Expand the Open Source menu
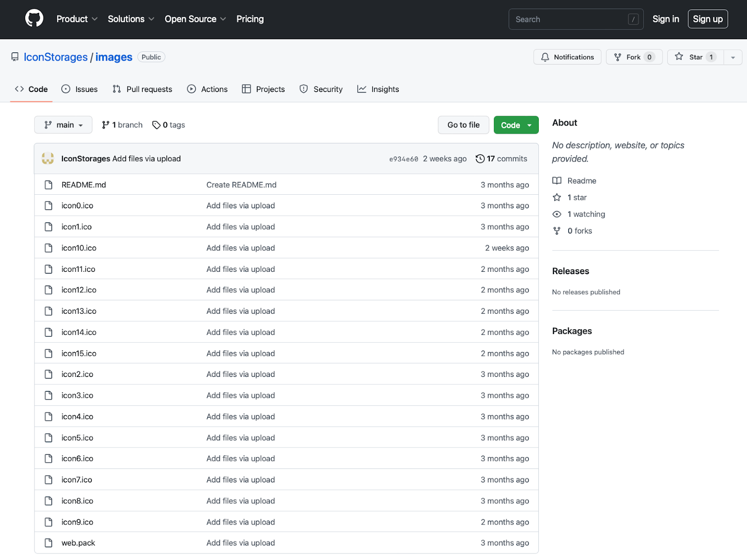This screenshot has width=747, height=560. 196,19
